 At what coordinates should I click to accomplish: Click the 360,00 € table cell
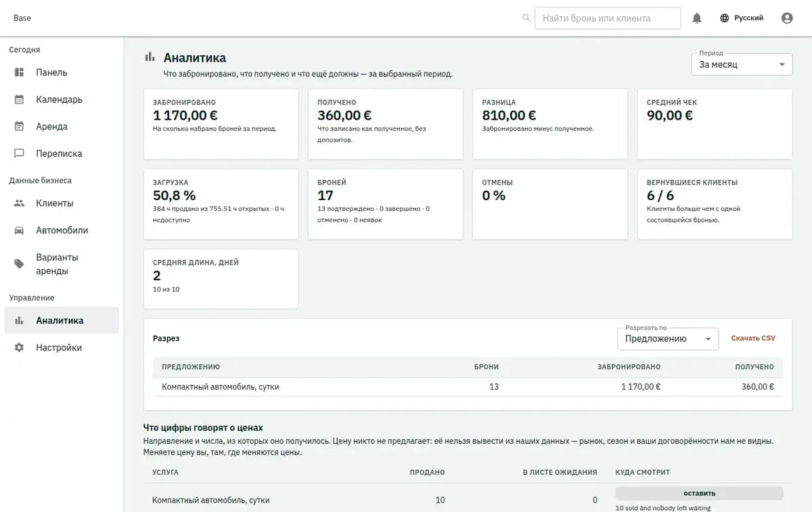[758, 387]
